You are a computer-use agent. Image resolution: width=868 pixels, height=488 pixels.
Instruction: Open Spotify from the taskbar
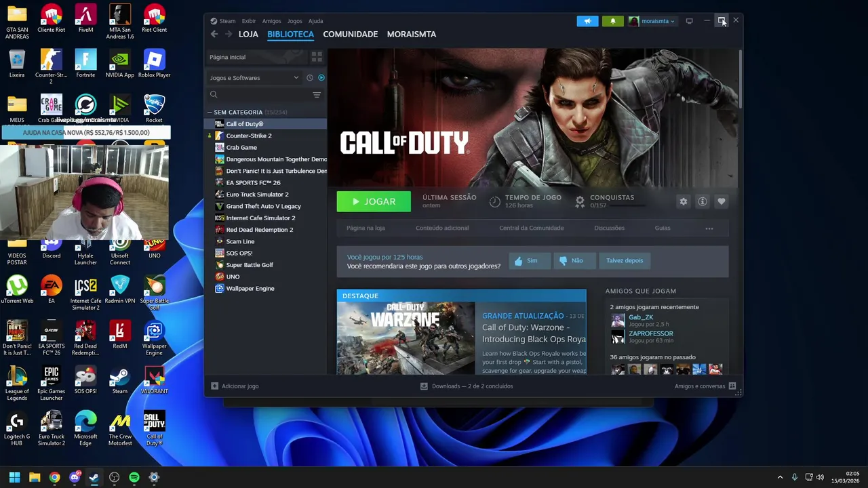pos(134,477)
